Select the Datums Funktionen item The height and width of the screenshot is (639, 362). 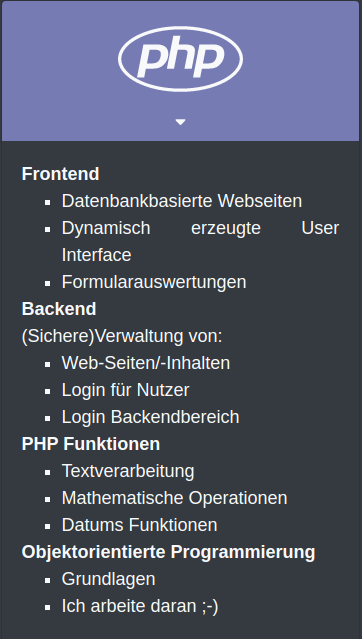(x=139, y=525)
